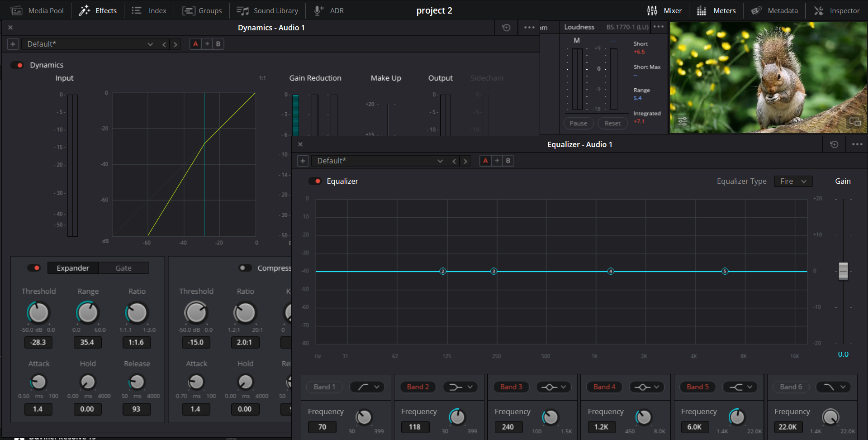Toggle the Dynamics enable switch
The image size is (868, 440).
(x=17, y=65)
